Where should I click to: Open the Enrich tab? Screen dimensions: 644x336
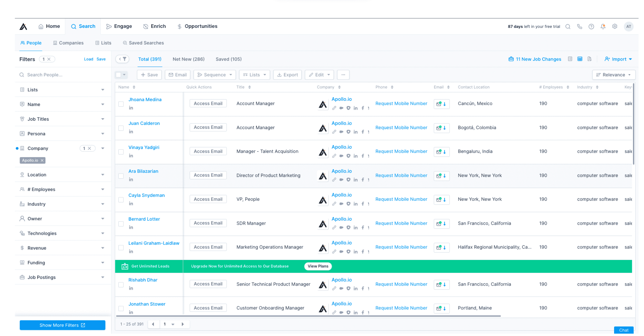point(154,26)
